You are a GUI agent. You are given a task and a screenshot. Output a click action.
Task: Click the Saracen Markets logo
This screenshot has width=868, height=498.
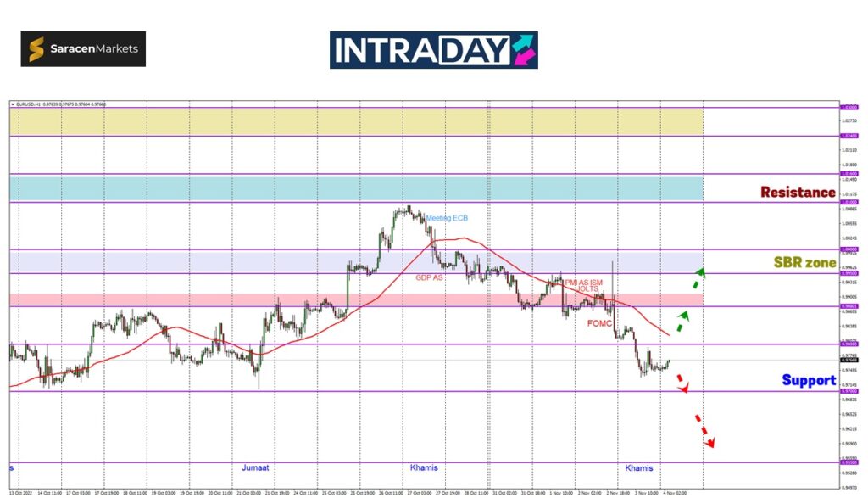click(83, 49)
